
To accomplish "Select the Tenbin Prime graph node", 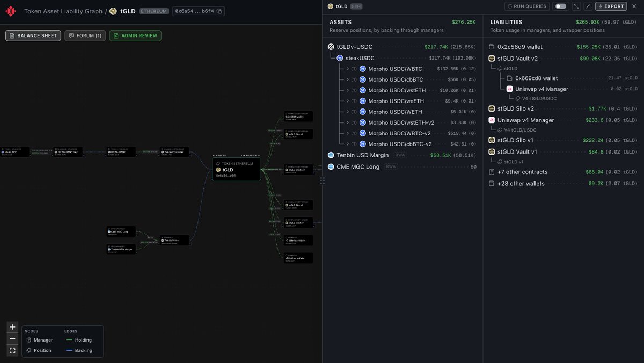I will point(174,240).
